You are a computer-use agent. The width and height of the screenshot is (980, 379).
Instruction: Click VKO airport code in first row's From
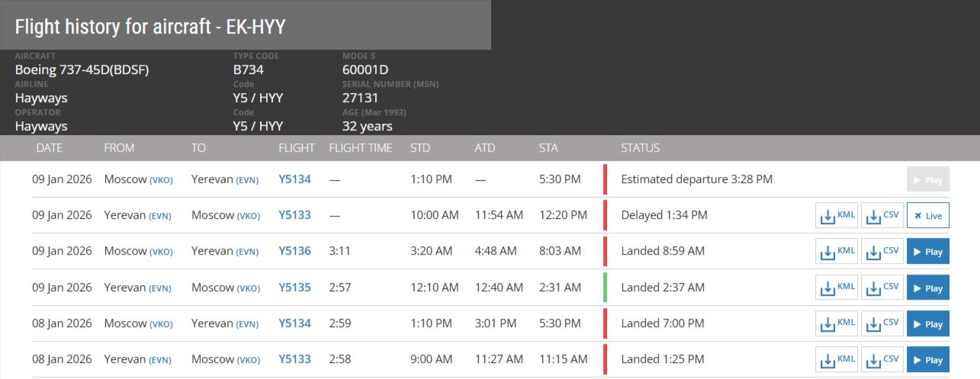pyautogui.click(x=161, y=181)
